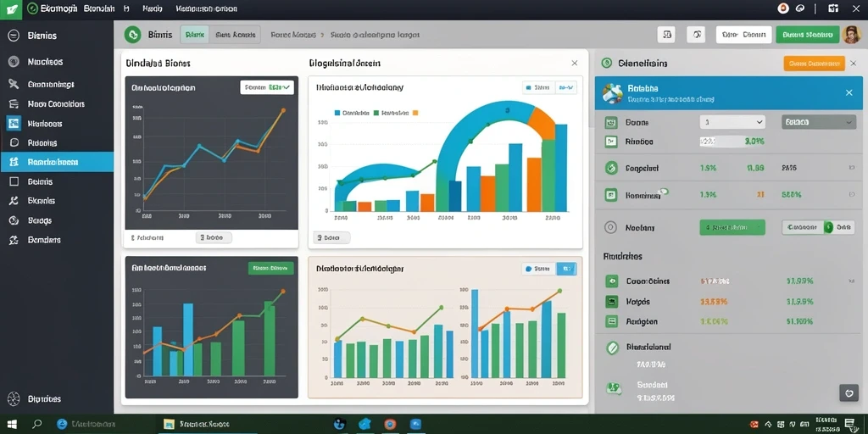Image resolution: width=868 pixels, height=434 pixels.
Task: Select the highlighted blue item in the sidebar
Action: (57, 162)
